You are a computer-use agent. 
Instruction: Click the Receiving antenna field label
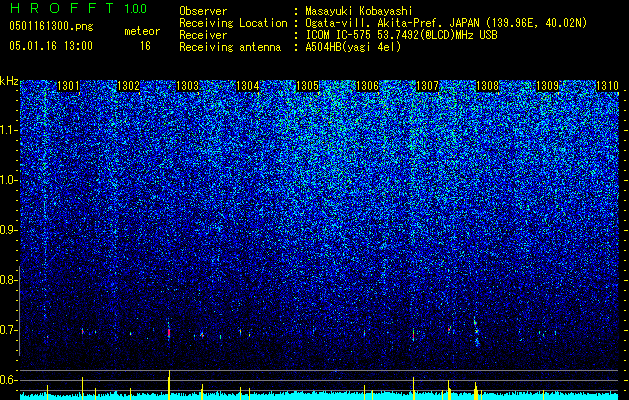(230, 47)
